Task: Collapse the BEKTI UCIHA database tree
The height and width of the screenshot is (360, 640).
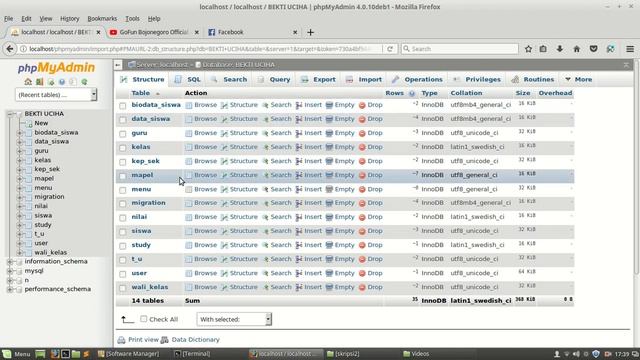Action: coord(10,114)
